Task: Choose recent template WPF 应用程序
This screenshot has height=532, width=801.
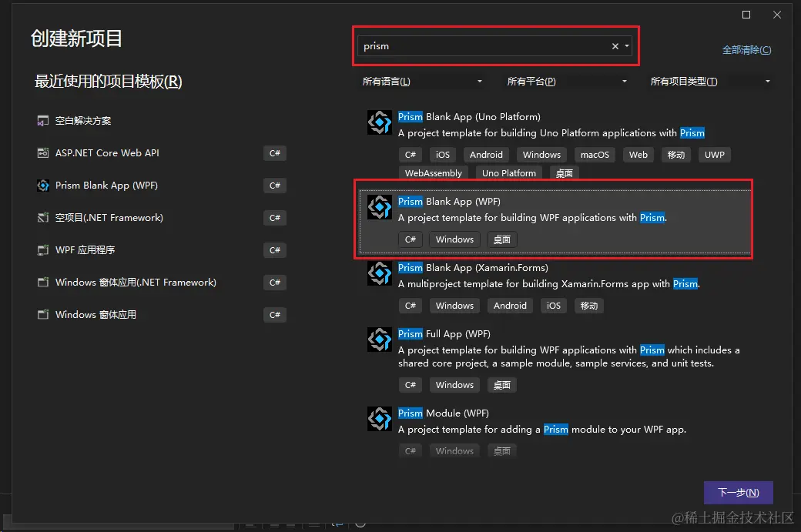Action: point(162,250)
